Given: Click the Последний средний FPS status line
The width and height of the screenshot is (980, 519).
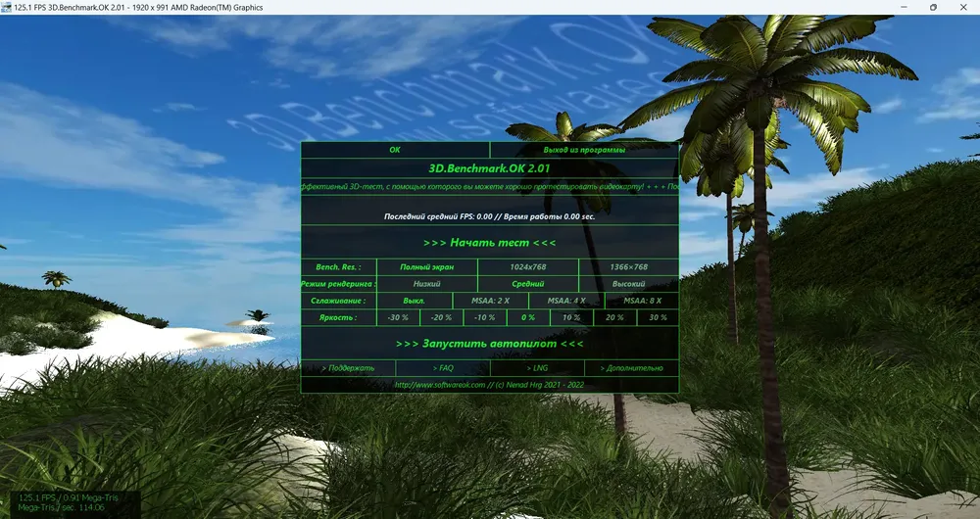Looking at the screenshot, I should click(x=489, y=216).
